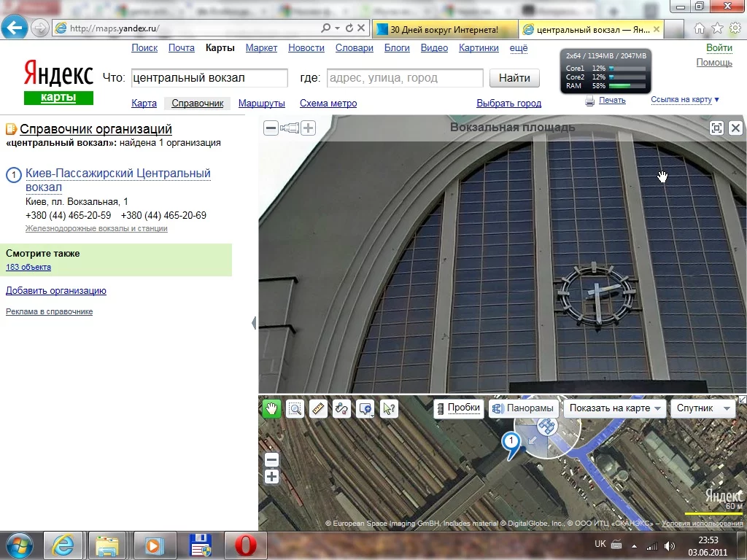Select the ruler distance measuring tool
747x560 pixels.
tap(318, 409)
